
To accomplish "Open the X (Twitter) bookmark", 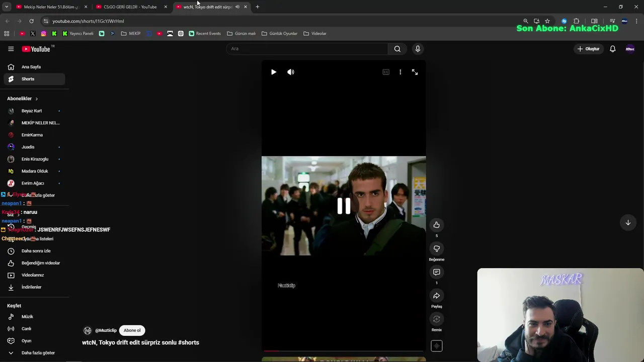I will pyautogui.click(x=33, y=34).
